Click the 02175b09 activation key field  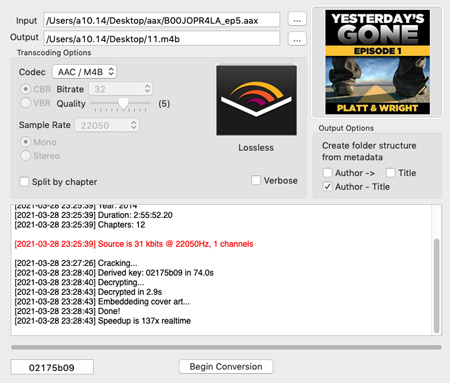tap(52, 367)
